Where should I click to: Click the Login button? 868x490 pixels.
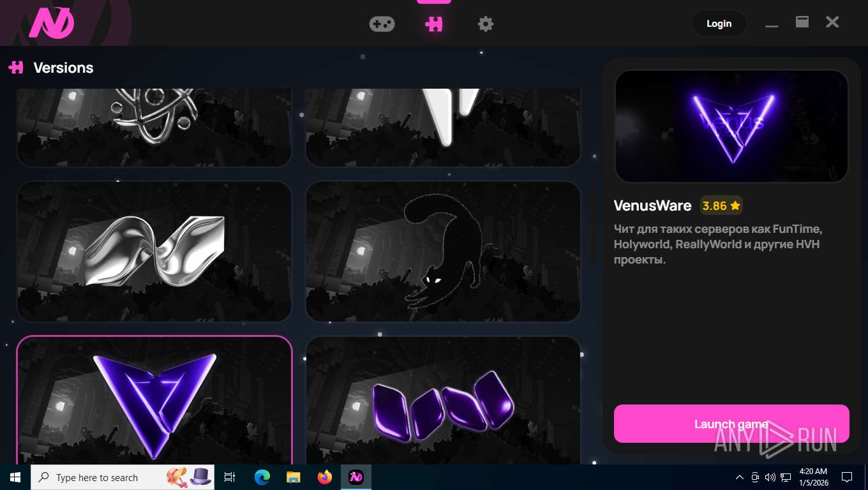pyautogui.click(x=719, y=24)
